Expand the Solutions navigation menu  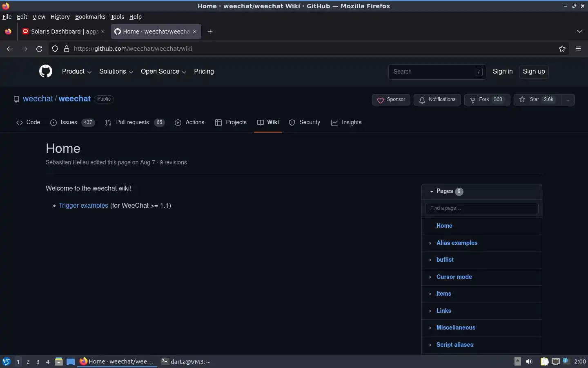coord(116,72)
